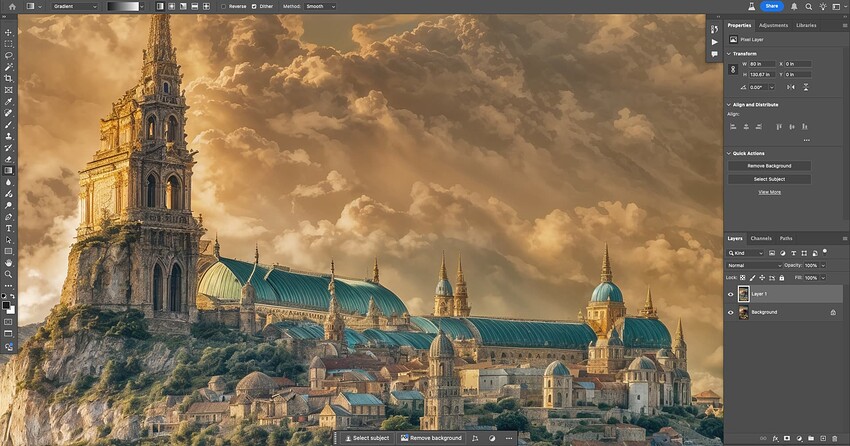Image resolution: width=850 pixels, height=446 pixels.
Task: Choose the Reflected gradient style
Action: pos(195,7)
